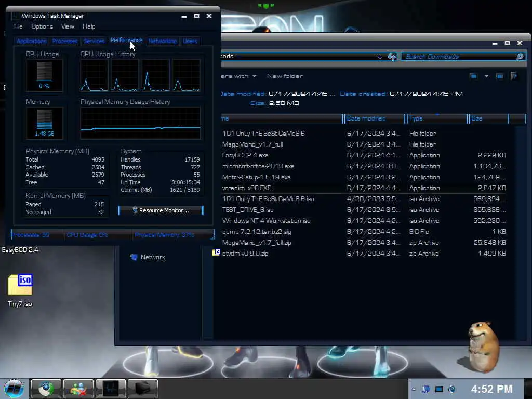Image resolution: width=532 pixels, height=399 pixels.
Task: Open the File menu in Task Manager
Action: pyautogui.click(x=18, y=26)
